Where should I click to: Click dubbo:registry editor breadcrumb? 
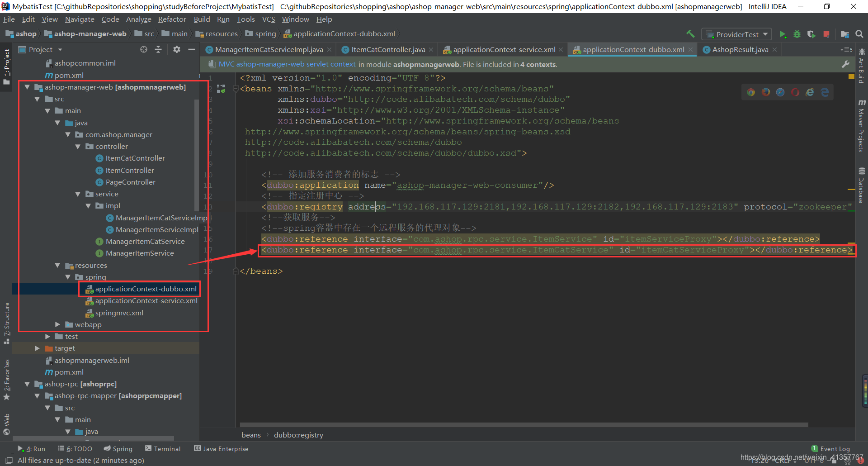coord(298,435)
